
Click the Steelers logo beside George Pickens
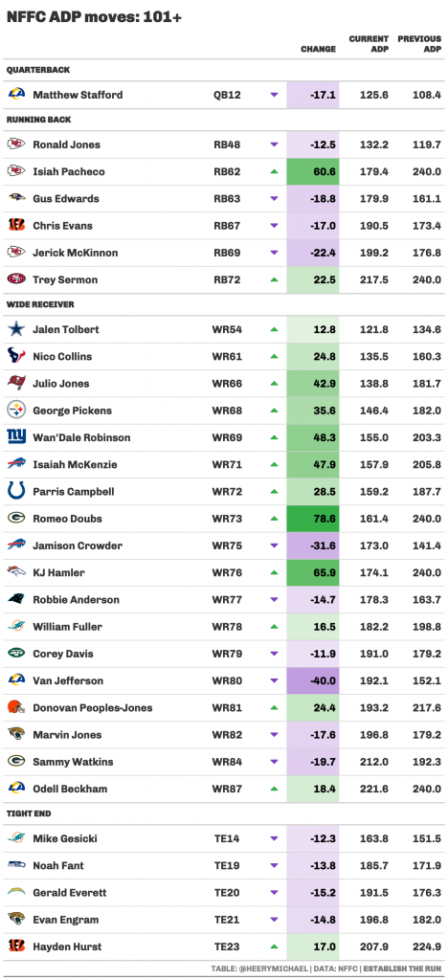coord(16,410)
